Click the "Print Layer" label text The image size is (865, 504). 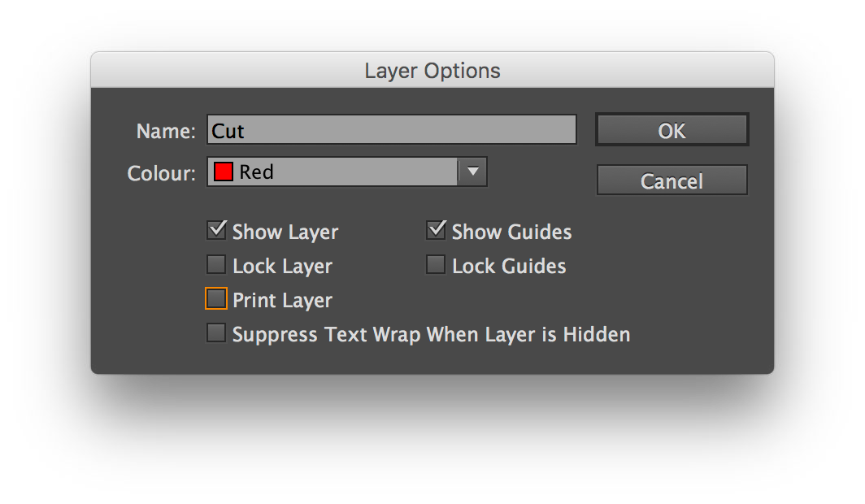(282, 301)
